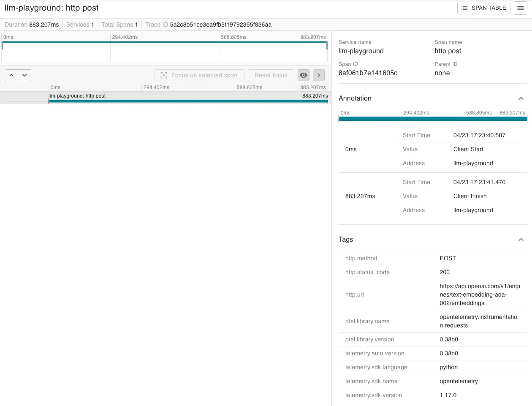Click the right chevron beside the eye icon
Screen dimensions: 532x406
(x=319, y=75)
